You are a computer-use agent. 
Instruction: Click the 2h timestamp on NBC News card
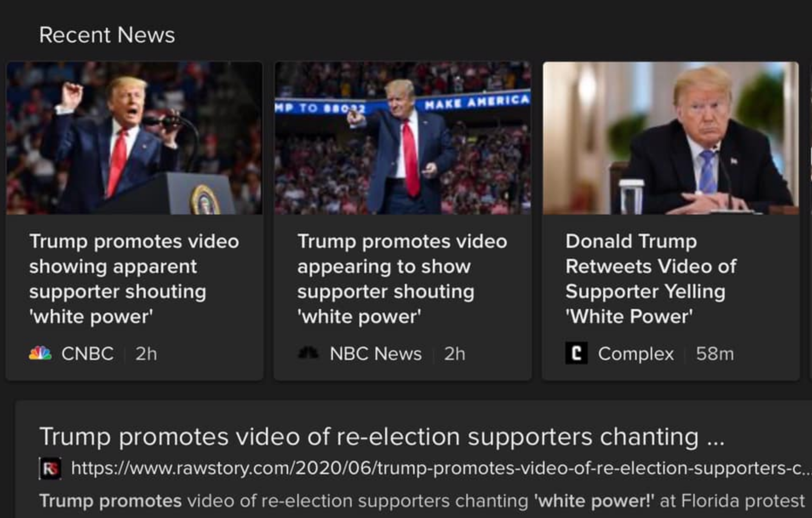[455, 353]
